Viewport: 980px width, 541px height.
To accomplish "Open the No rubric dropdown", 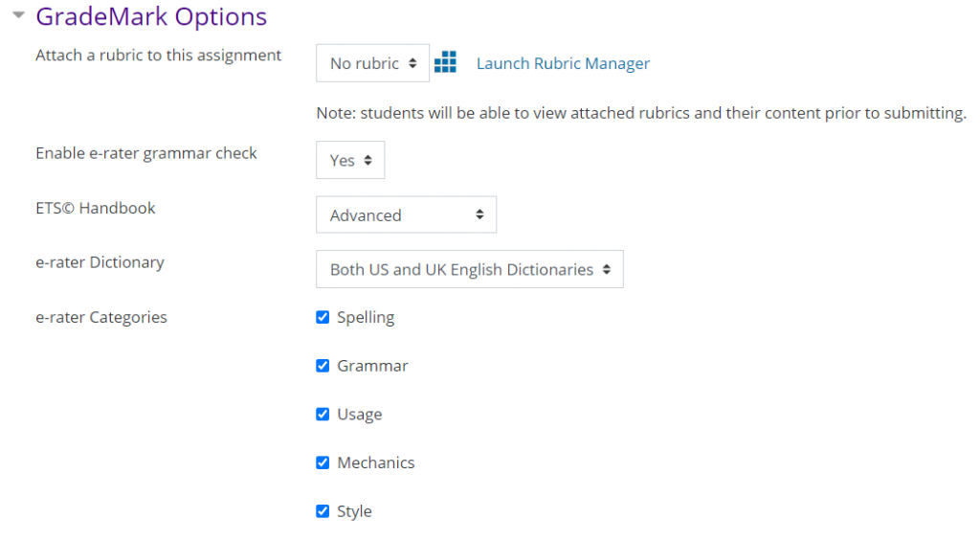I will coord(372,63).
